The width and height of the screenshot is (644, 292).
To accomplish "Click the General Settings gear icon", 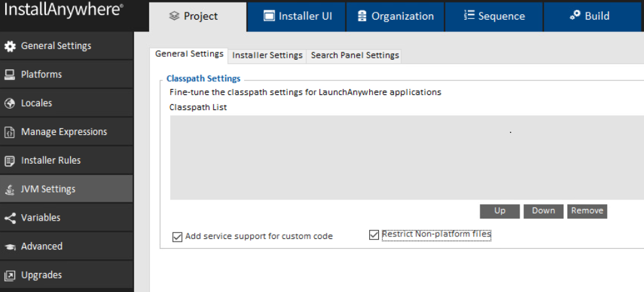I will pos(9,46).
